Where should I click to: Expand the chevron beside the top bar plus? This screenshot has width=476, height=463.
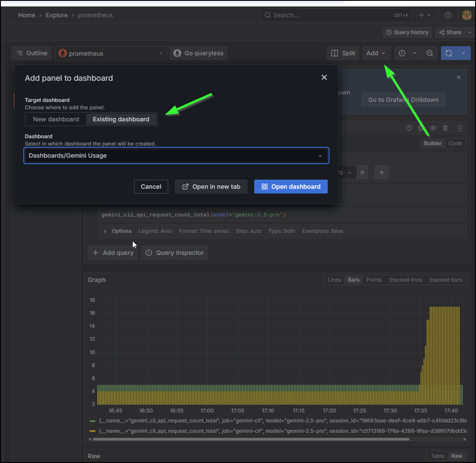(x=429, y=15)
